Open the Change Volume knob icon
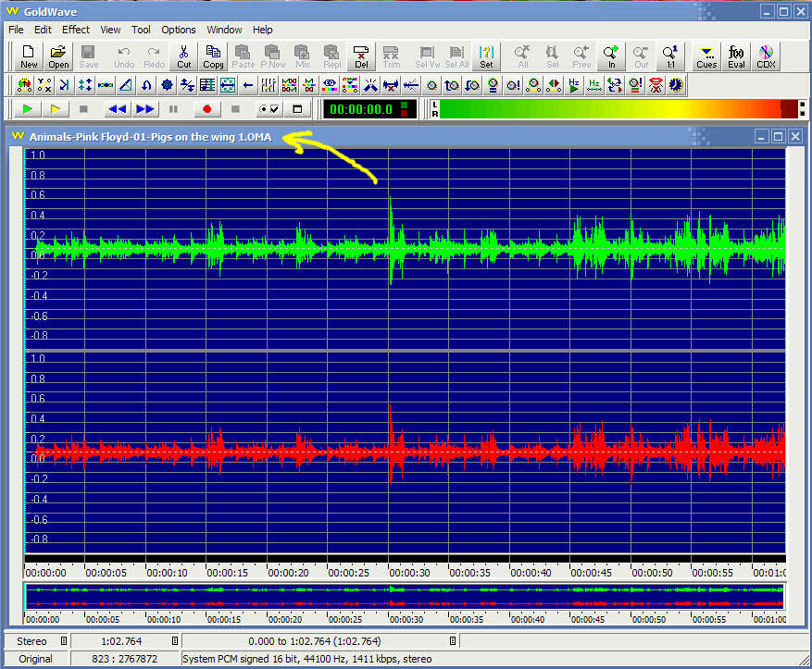The image size is (812, 669). tap(431, 85)
